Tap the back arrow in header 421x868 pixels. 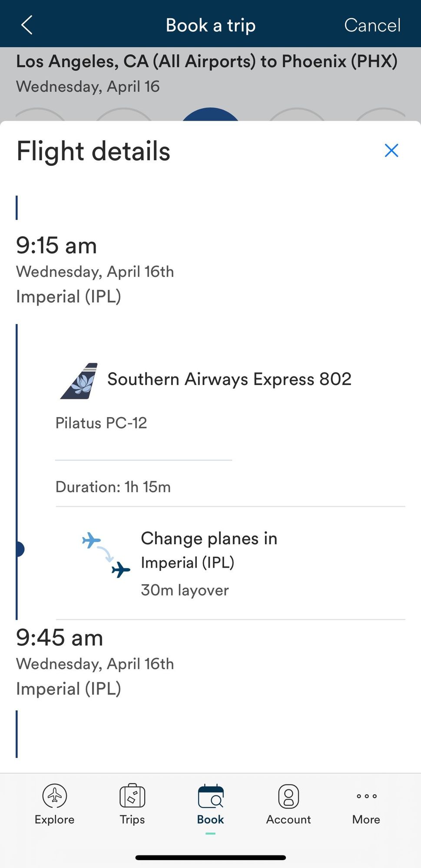pyautogui.click(x=27, y=25)
